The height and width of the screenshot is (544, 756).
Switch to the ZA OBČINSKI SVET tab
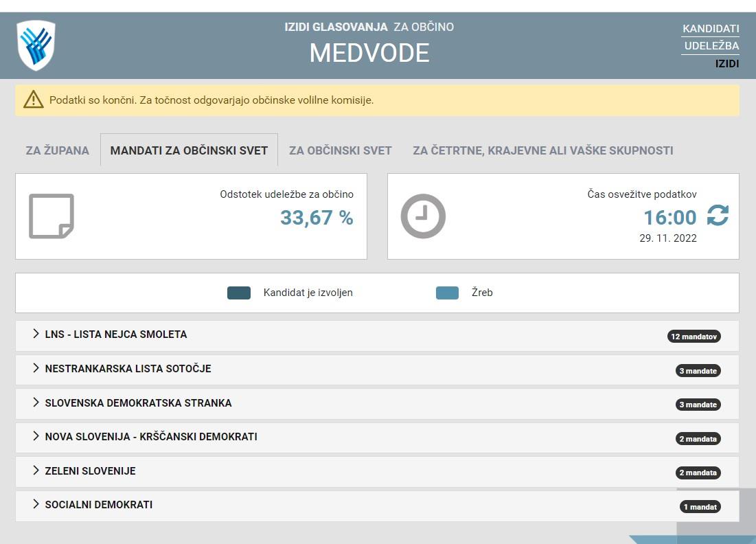(x=341, y=150)
